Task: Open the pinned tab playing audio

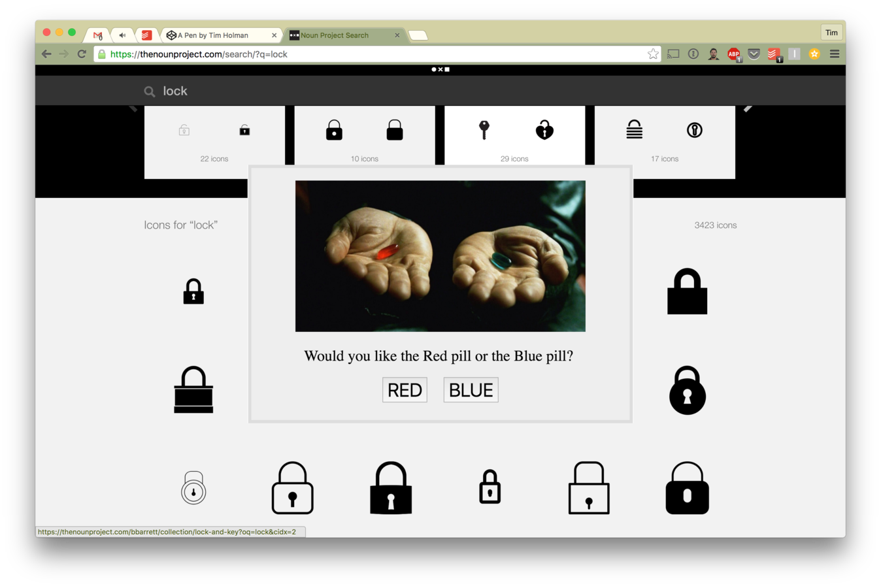Action: pyautogui.click(x=122, y=35)
